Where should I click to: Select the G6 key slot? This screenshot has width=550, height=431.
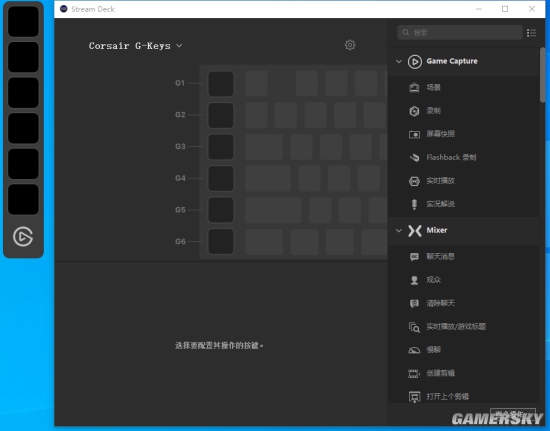[x=221, y=241]
